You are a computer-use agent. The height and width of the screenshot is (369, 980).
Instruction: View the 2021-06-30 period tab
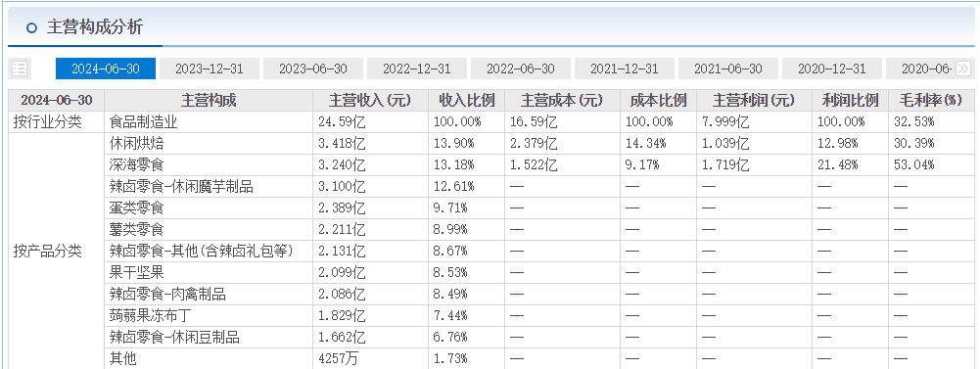tap(728, 69)
